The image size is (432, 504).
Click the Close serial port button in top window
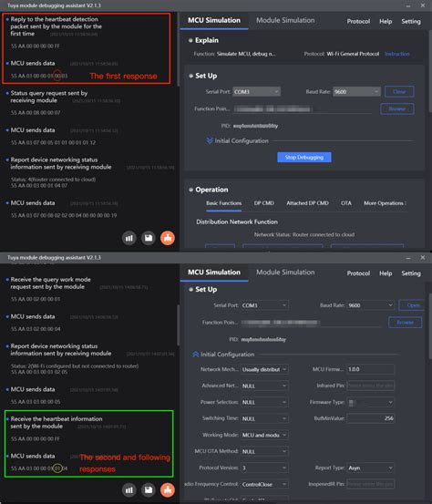point(399,92)
